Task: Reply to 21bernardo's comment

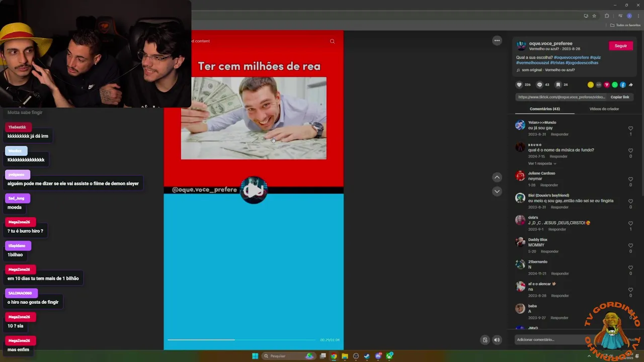Action: [560, 274]
